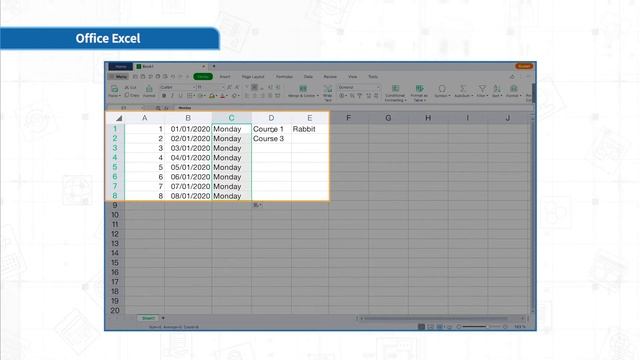The height and width of the screenshot is (360, 640).
Task: Click the Normal view icon in status bar
Action: tap(421, 327)
